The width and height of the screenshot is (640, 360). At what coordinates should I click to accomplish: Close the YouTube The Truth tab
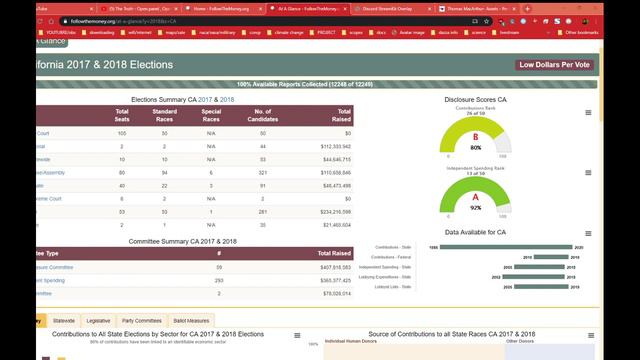[x=176, y=9]
